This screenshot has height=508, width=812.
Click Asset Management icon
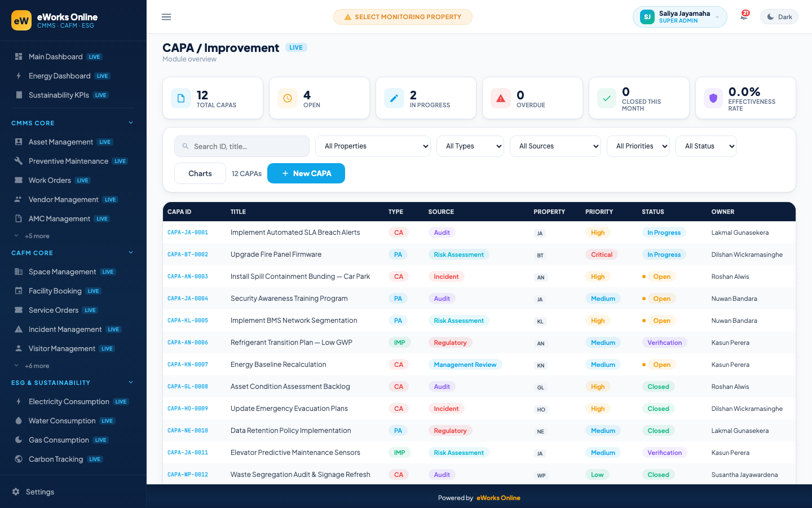tap(19, 142)
